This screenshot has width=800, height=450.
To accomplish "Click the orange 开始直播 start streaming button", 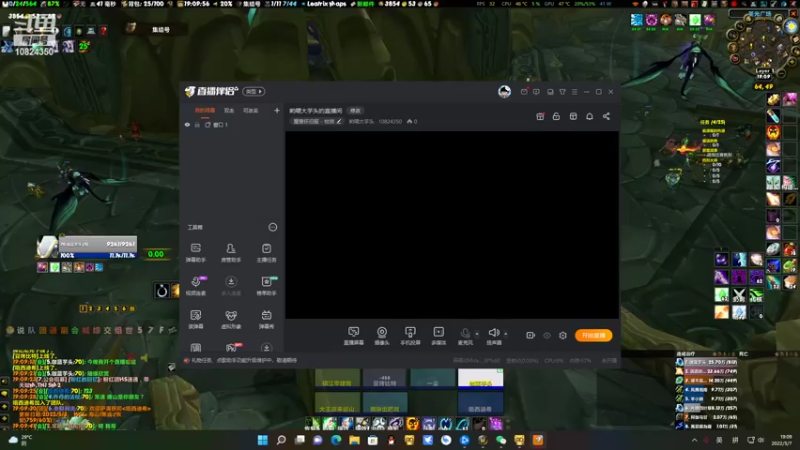I will [593, 335].
